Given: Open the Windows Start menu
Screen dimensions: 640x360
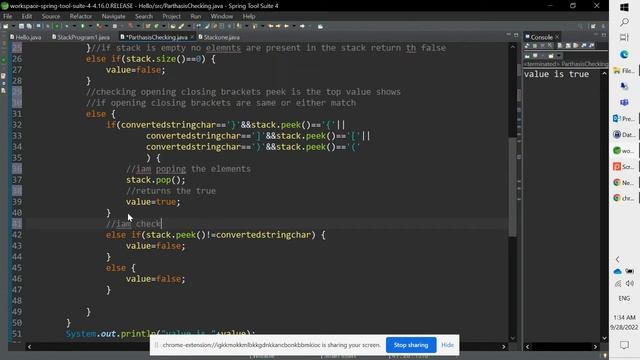Looking at the screenshot, I should (x=624, y=7).
